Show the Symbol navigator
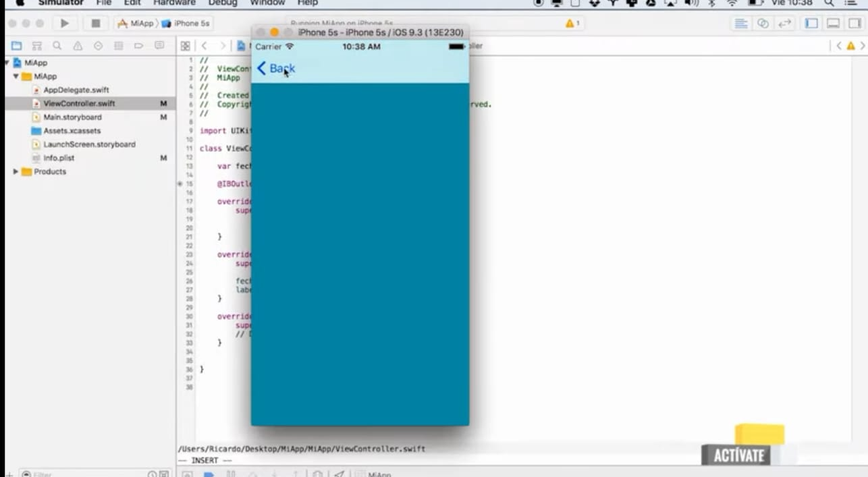 (37, 46)
